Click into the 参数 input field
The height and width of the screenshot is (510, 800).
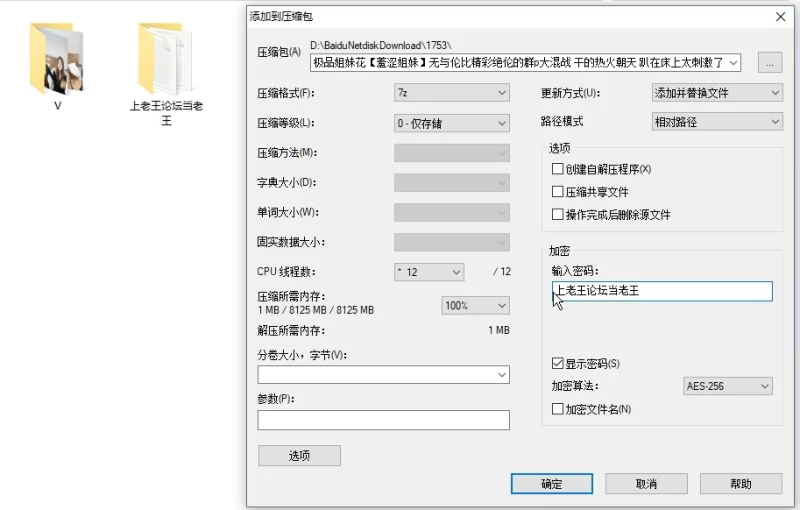coord(383,420)
